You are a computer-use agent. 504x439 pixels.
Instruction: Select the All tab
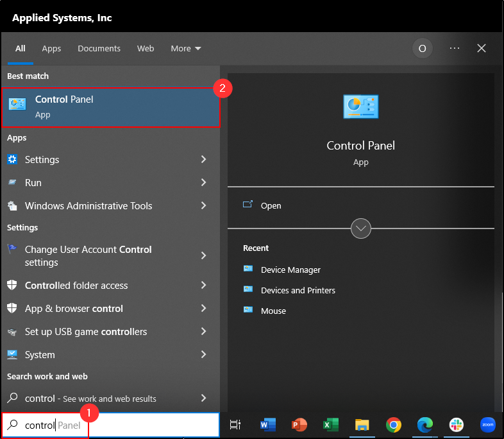pos(21,49)
